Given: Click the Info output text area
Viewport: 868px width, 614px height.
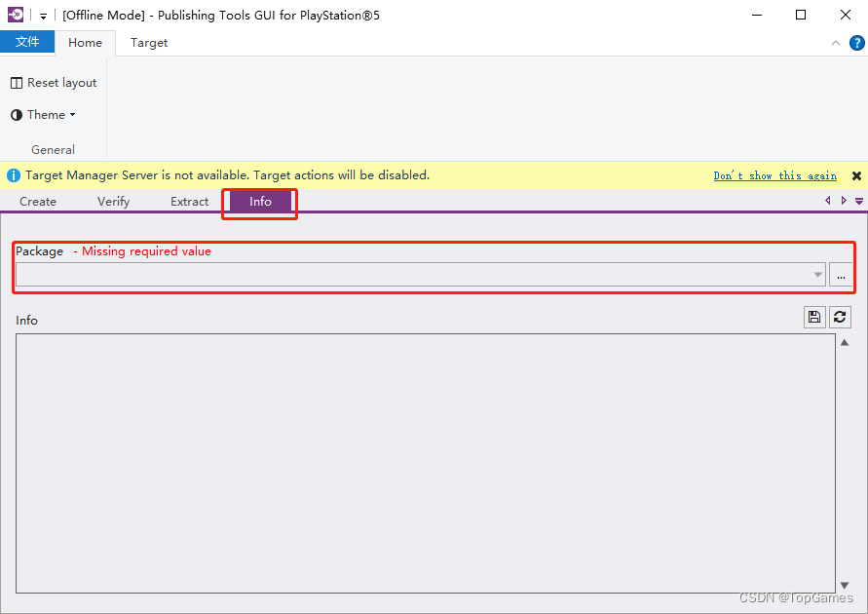Looking at the screenshot, I should click(x=425, y=463).
